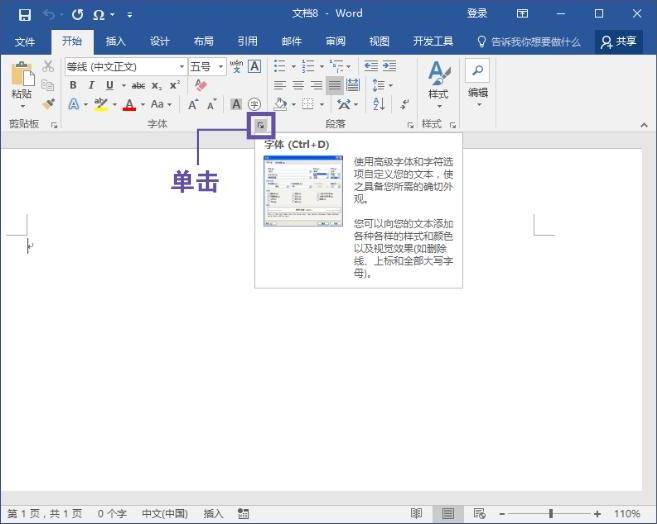The image size is (657, 524).
Task: Click the 共享 share button
Action: click(x=619, y=41)
